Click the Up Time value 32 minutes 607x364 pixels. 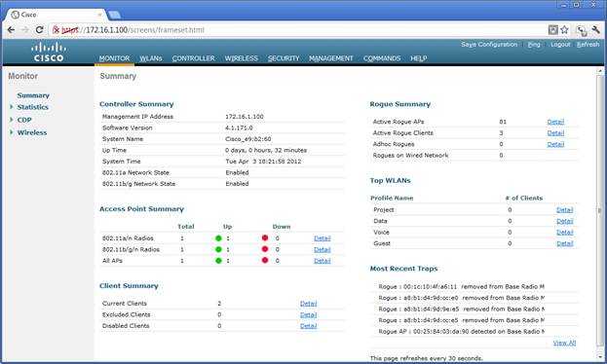[266, 150]
